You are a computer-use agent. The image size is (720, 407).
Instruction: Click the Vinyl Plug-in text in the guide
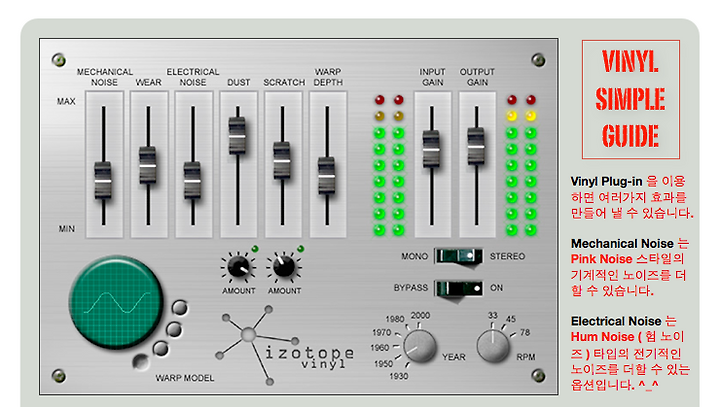tap(606, 181)
